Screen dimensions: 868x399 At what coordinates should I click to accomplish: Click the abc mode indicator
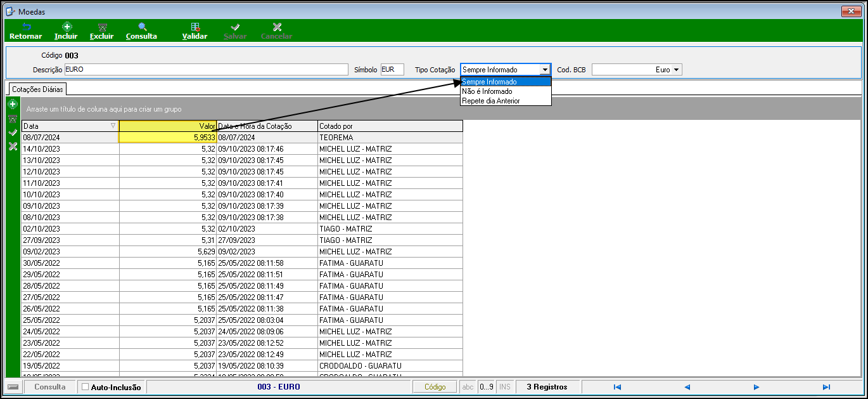[468, 387]
